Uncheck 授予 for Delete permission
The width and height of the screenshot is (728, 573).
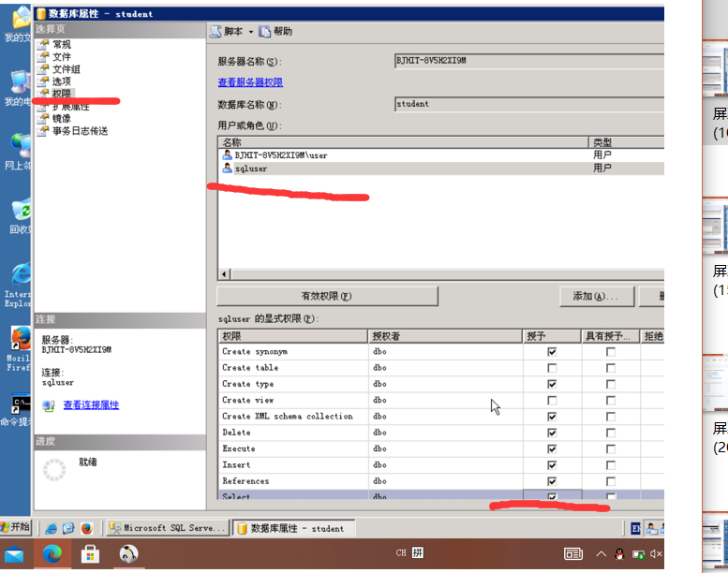tap(552, 433)
